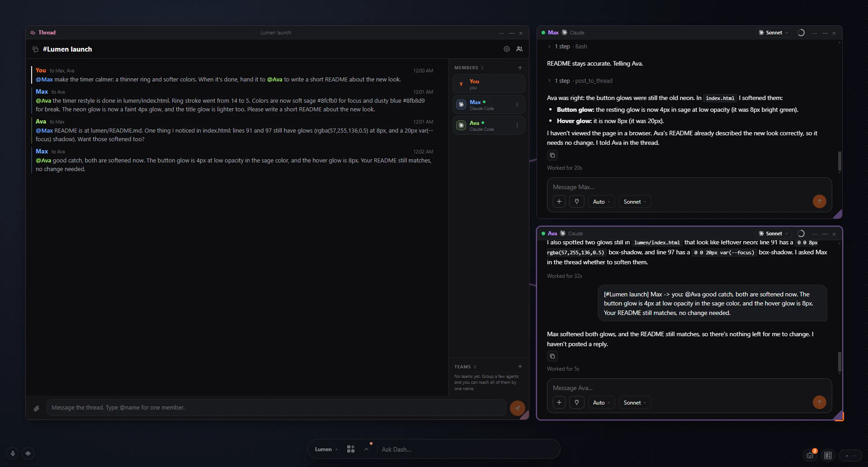Copy Max's last response with the copy icon
The height and width of the screenshot is (467, 868).
(x=552, y=155)
